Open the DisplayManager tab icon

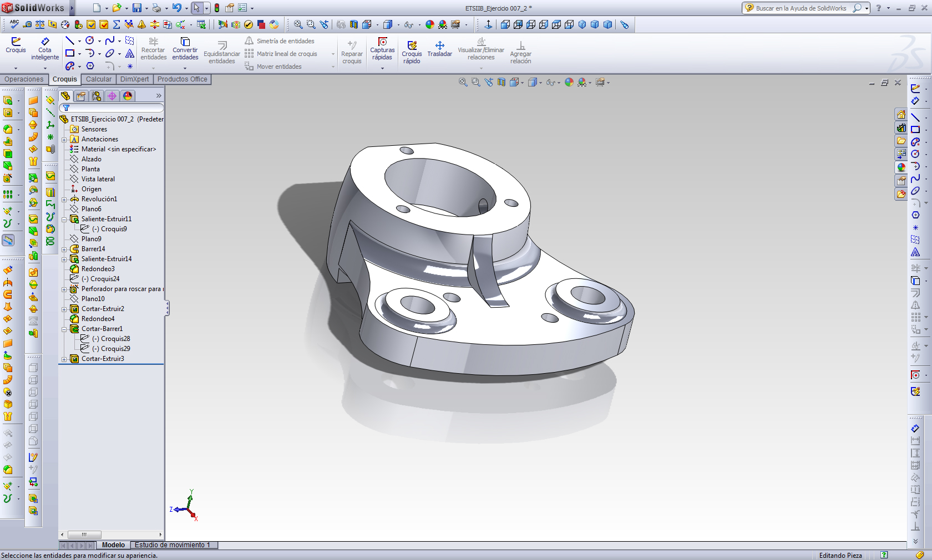[128, 96]
